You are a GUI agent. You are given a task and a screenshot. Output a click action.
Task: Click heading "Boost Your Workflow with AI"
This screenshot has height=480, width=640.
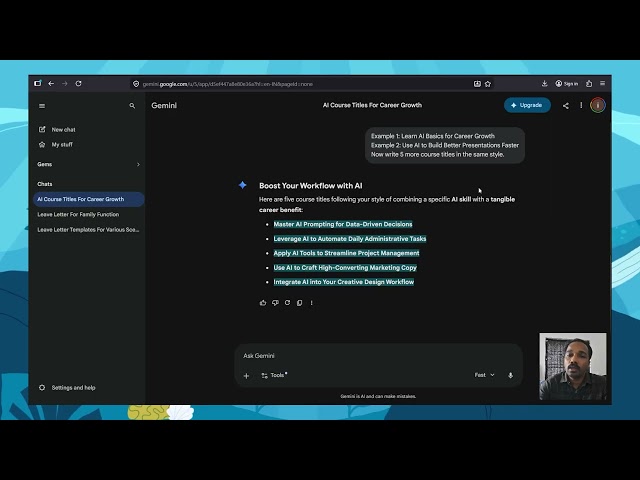click(311, 186)
